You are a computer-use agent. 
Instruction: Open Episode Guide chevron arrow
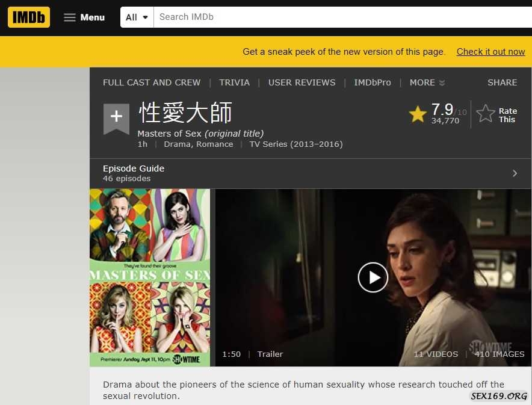tap(515, 173)
